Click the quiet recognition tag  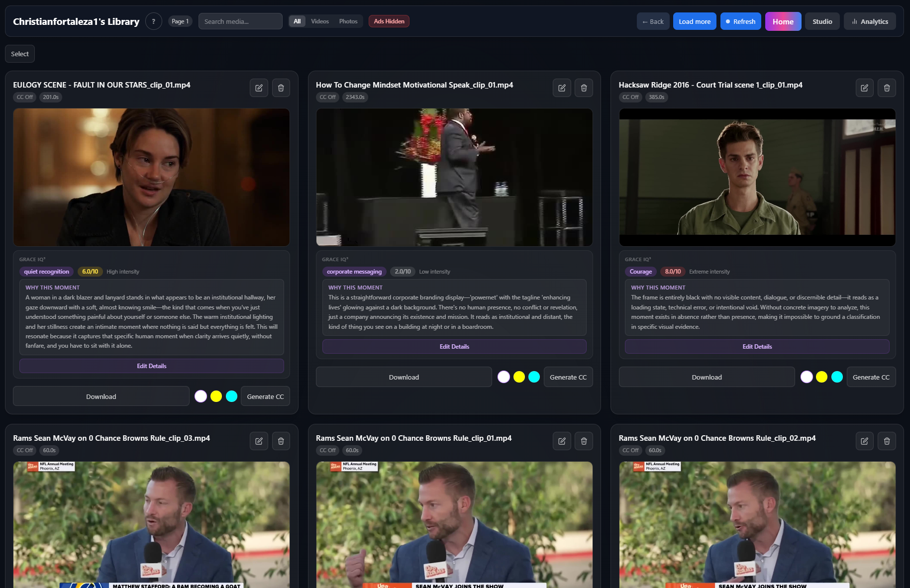pos(47,272)
